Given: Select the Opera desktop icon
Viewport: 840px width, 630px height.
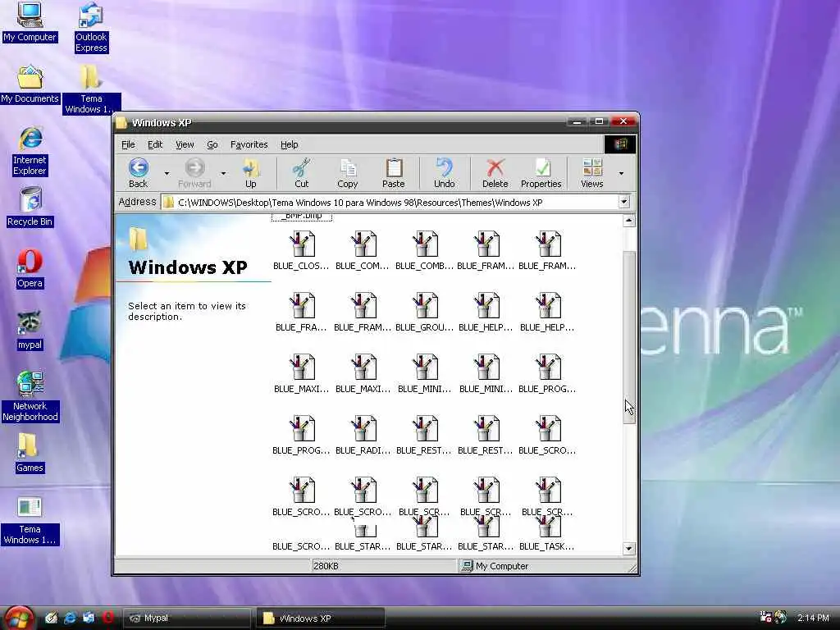Looking at the screenshot, I should 30,268.
